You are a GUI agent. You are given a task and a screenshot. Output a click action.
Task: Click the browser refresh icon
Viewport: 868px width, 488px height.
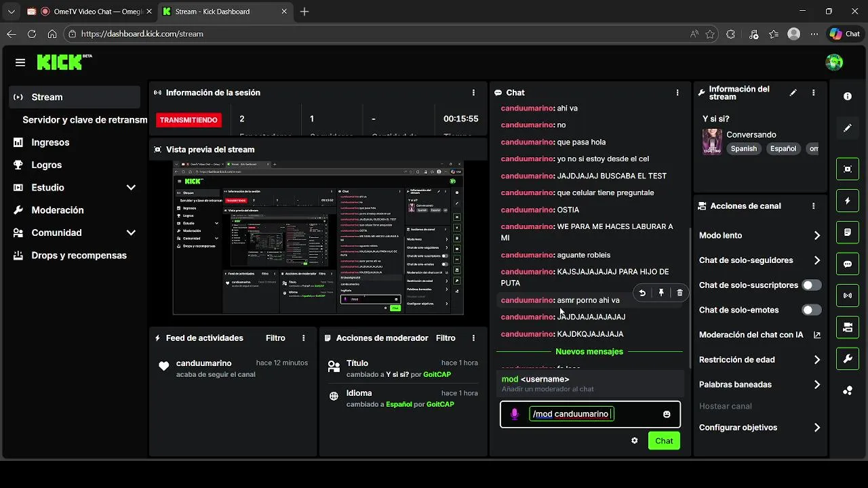tap(31, 34)
